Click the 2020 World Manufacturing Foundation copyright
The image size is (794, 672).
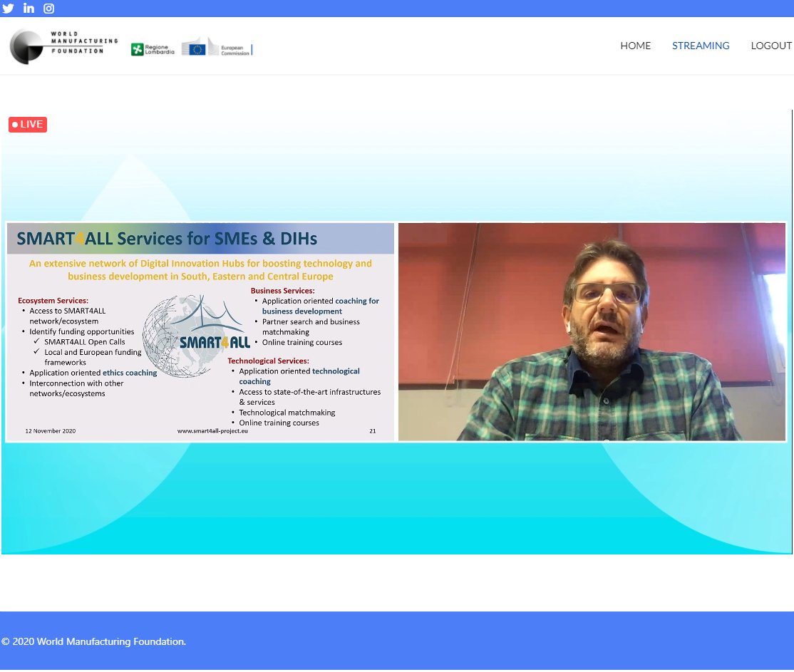[93, 641]
